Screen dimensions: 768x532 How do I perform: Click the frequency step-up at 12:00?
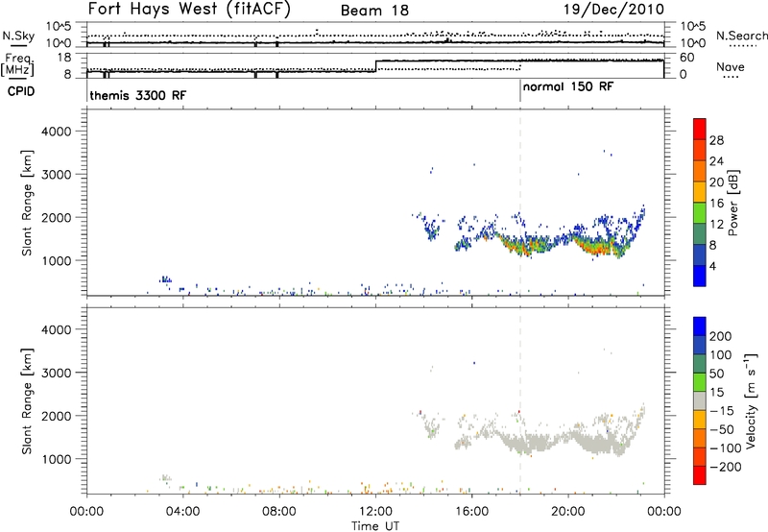375,66
